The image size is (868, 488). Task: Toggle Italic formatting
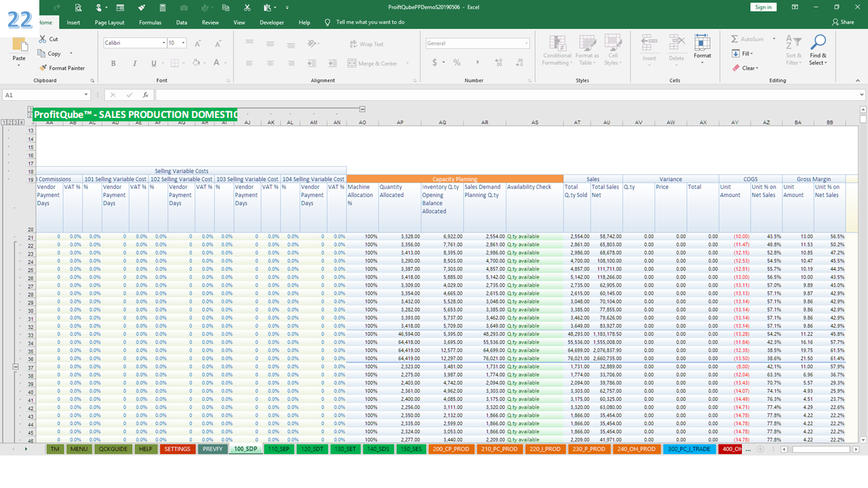point(134,63)
